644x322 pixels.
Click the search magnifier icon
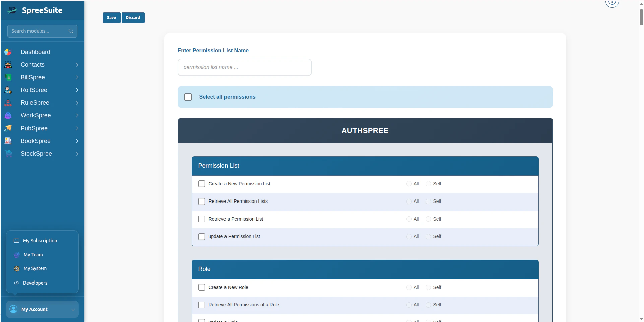pos(71,31)
